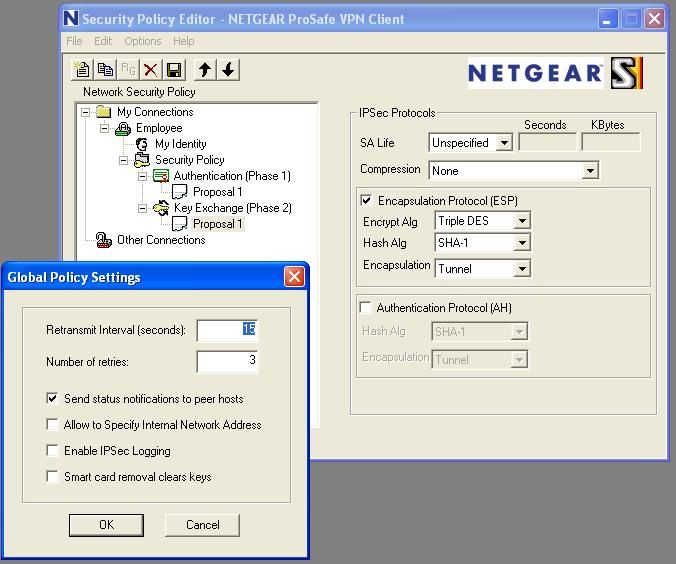This screenshot has height=564, width=676.
Task: Open the SA Life dropdown
Action: 504,142
